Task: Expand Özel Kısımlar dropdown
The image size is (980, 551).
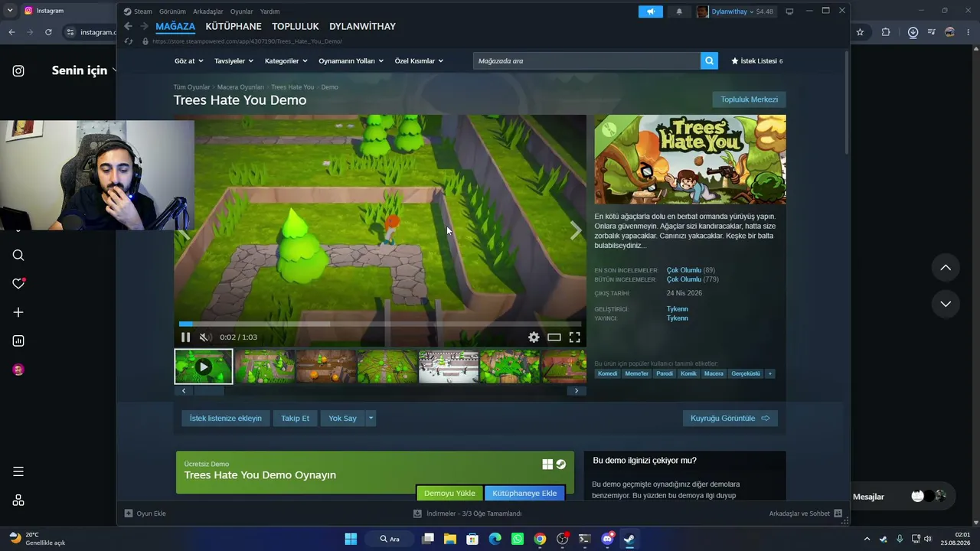Action: pyautogui.click(x=419, y=60)
